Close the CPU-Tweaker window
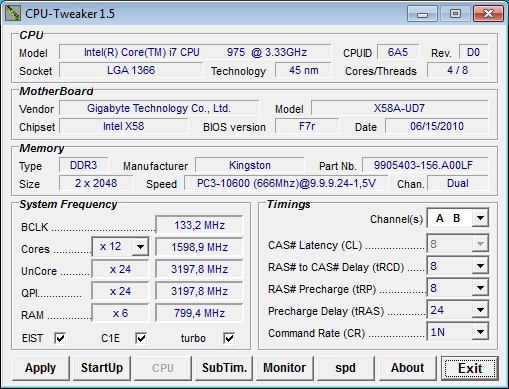This screenshot has width=509, height=389. coord(488,14)
